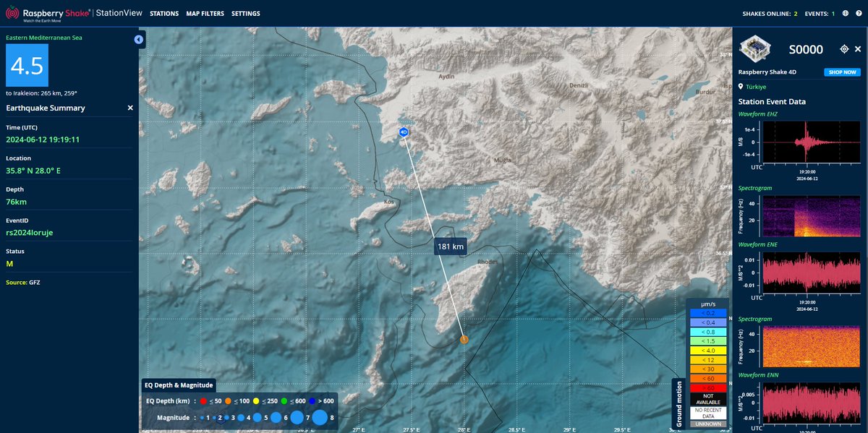Click the 181 km distance label
Image resolution: width=868 pixels, height=433 pixels.
pos(450,246)
